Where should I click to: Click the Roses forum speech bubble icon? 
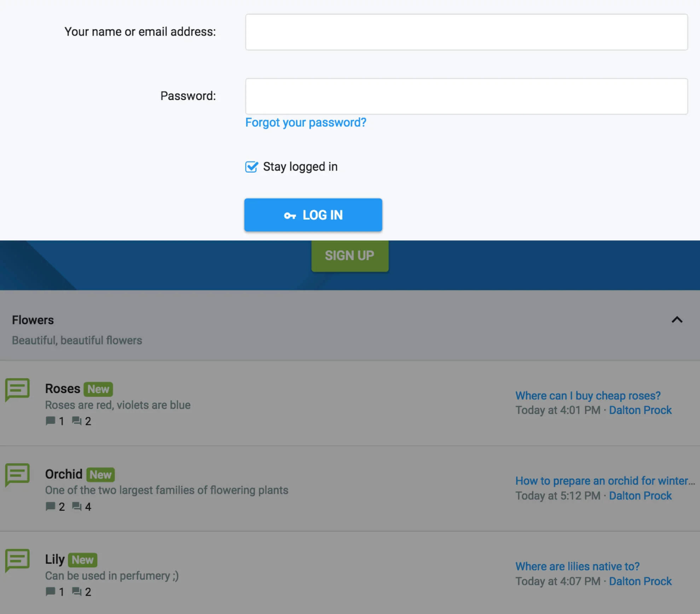click(x=17, y=389)
